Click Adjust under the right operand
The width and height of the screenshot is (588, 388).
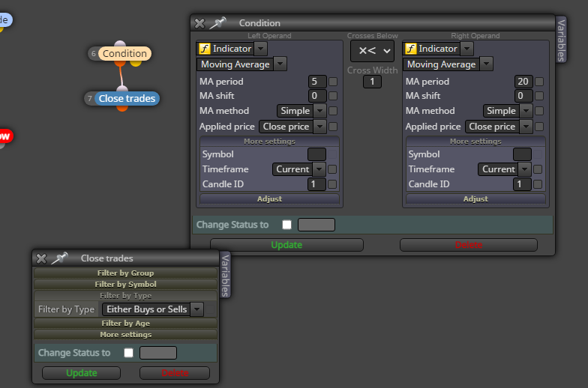(x=475, y=199)
